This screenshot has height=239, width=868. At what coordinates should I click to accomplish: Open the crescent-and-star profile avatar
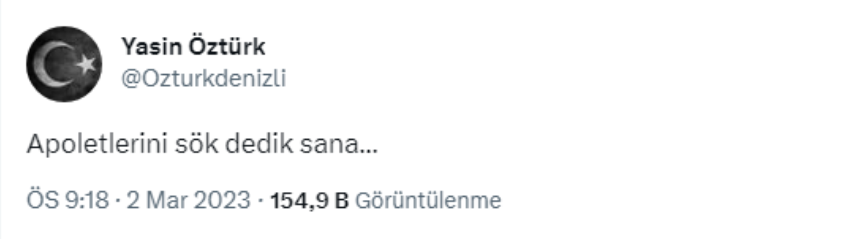[x=64, y=64]
